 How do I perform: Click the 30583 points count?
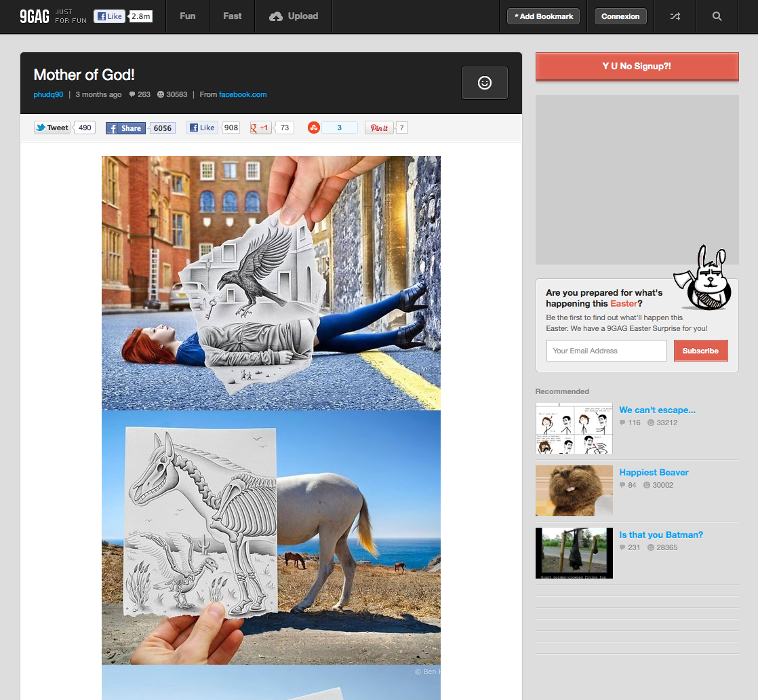tap(172, 94)
